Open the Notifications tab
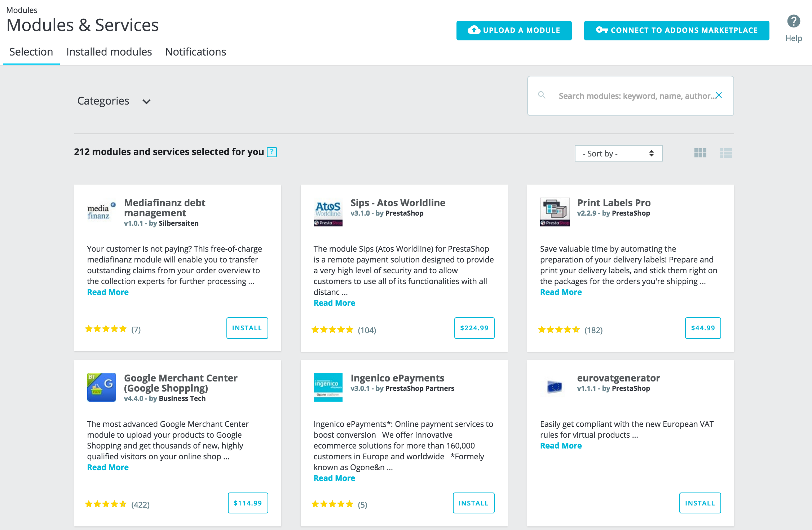The height and width of the screenshot is (530, 812). tap(195, 52)
